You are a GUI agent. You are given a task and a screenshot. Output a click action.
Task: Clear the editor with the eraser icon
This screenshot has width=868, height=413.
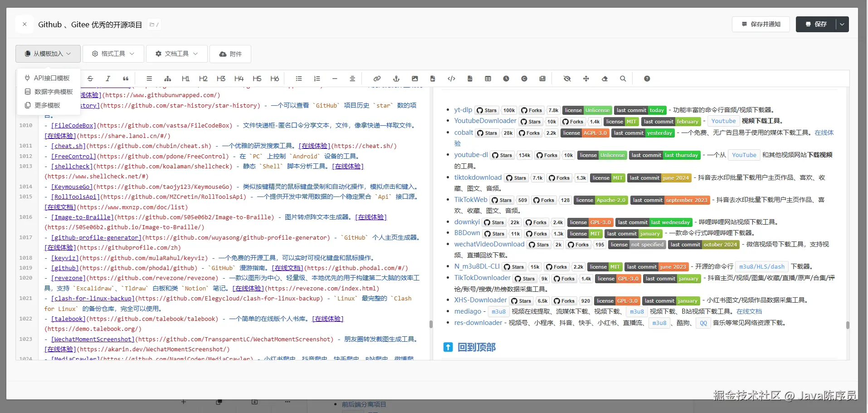(605, 79)
